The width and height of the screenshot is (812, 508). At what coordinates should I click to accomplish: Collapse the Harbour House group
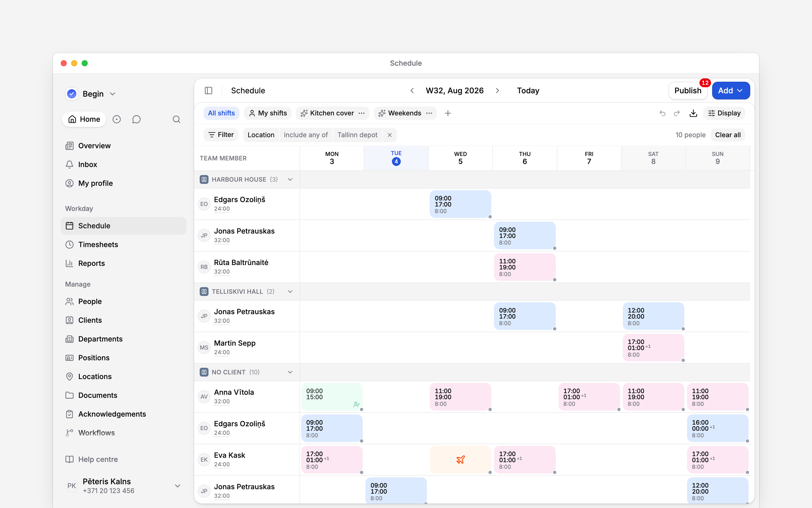click(290, 179)
